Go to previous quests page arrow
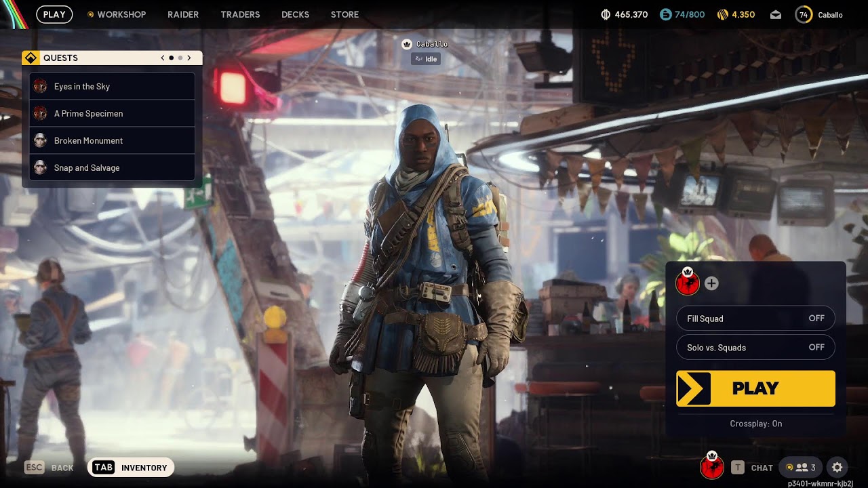868x488 pixels. 163,58
